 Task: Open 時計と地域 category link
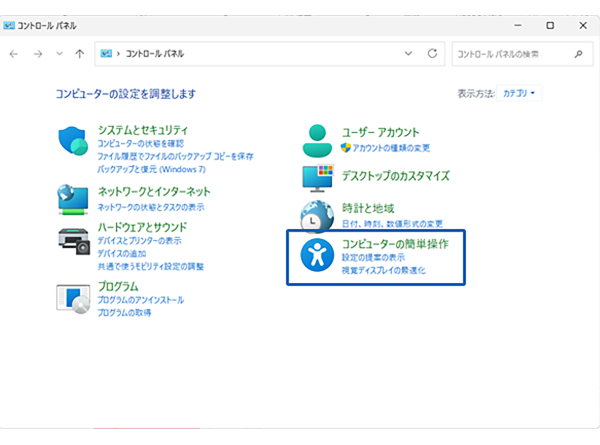pos(368,209)
